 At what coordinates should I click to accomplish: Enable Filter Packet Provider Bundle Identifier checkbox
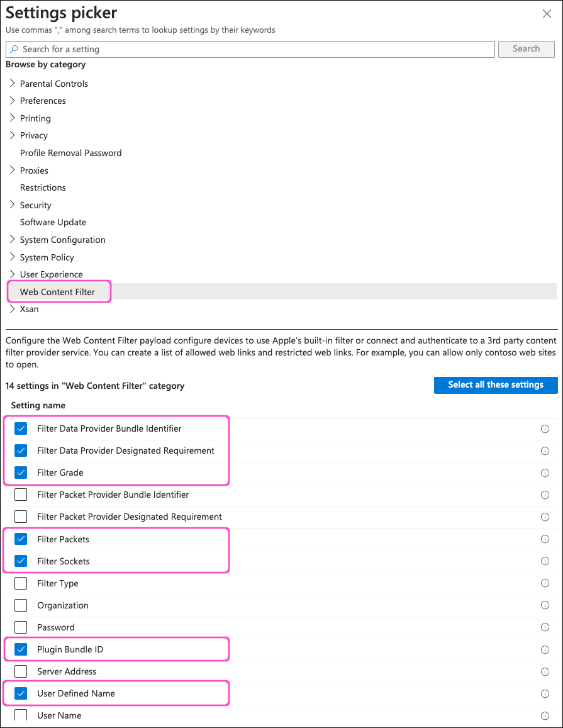[21, 495]
